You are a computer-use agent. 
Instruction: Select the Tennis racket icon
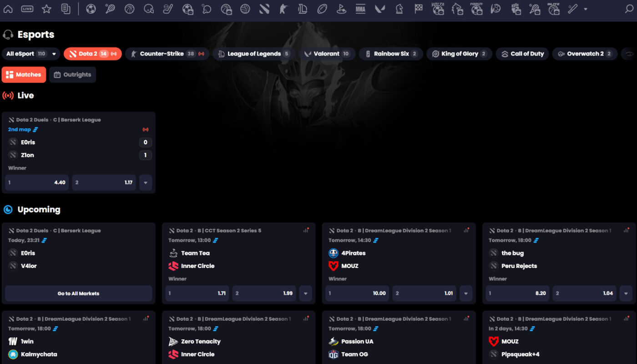110,9
